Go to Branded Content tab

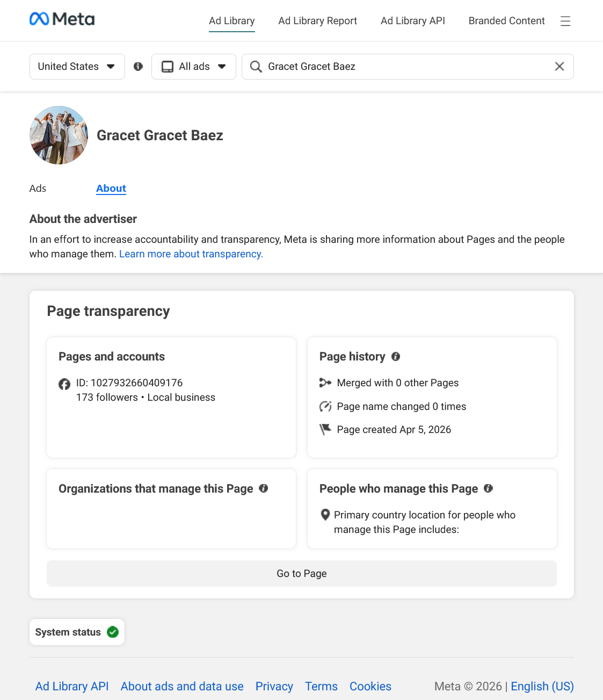(x=507, y=21)
